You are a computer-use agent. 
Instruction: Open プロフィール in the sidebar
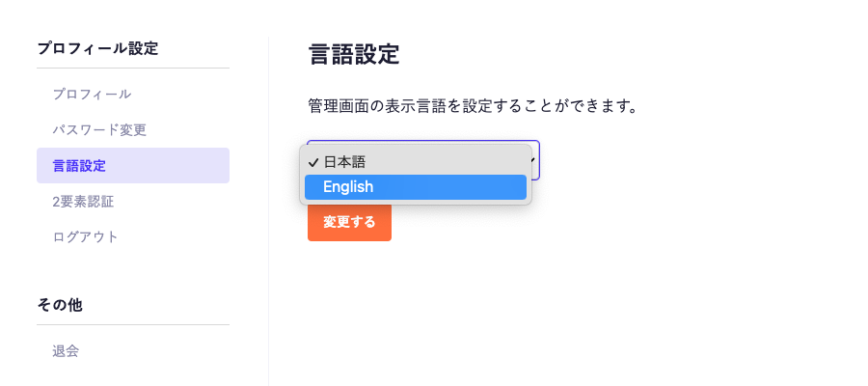click(92, 95)
